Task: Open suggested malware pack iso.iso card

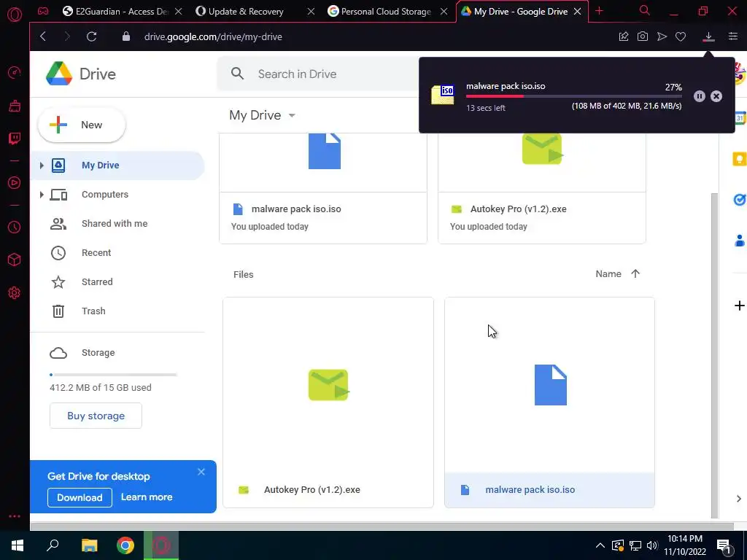Action: (323, 189)
